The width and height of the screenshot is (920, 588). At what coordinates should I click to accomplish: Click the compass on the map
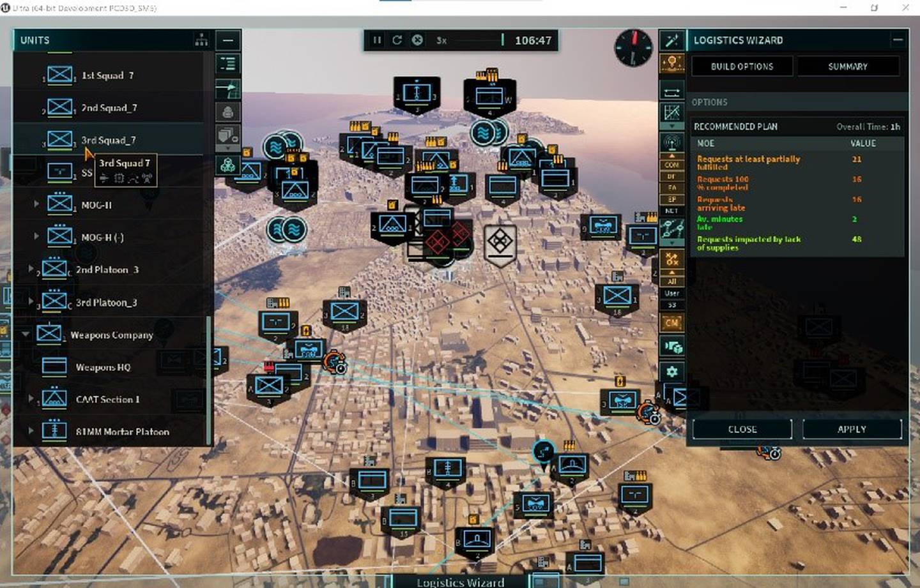point(633,48)
